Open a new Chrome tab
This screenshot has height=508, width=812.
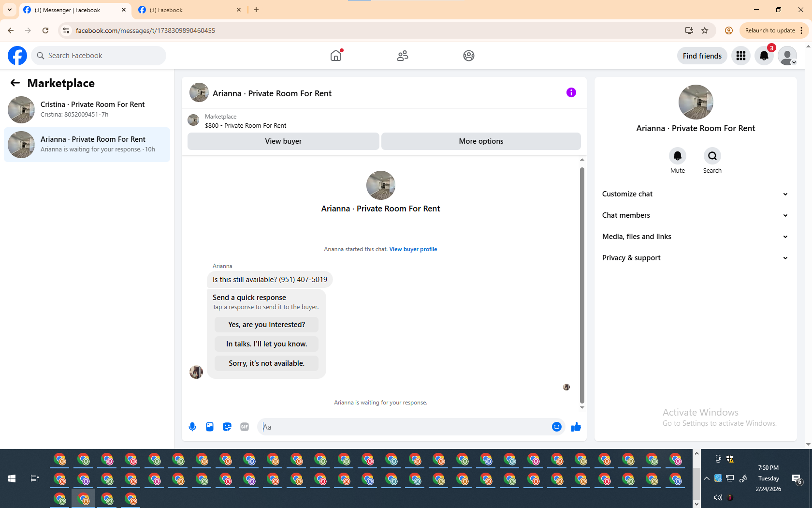click(256, 10)
